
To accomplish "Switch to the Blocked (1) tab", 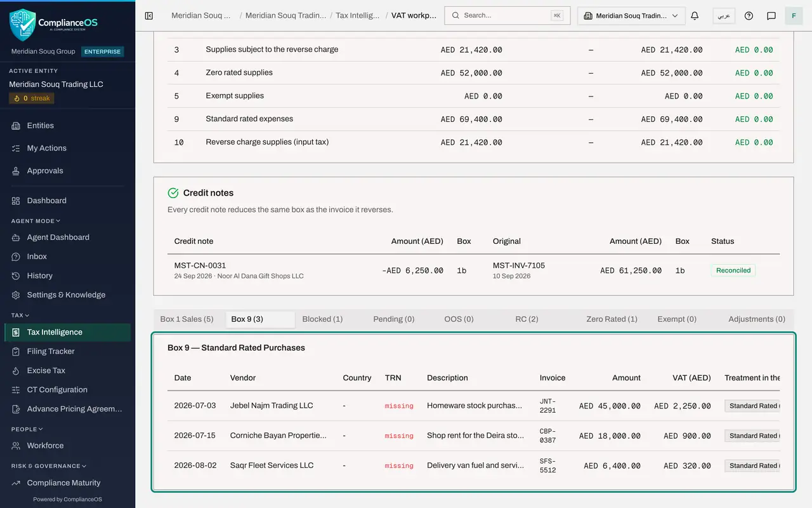I will point(322,319).
